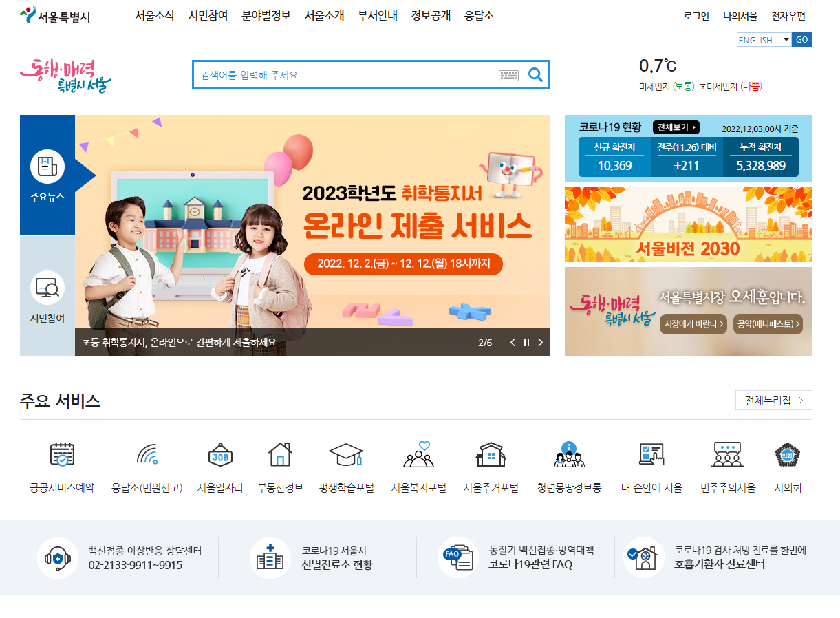Click the 선별진료소 현황 text link
Screen dimensions: 840x618
coord(337,565)
